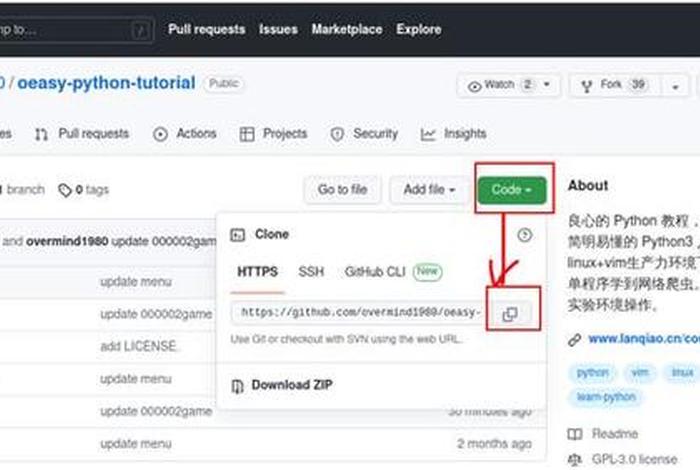
Task: Click the Public visibility badge
Action: coord(224,83)
